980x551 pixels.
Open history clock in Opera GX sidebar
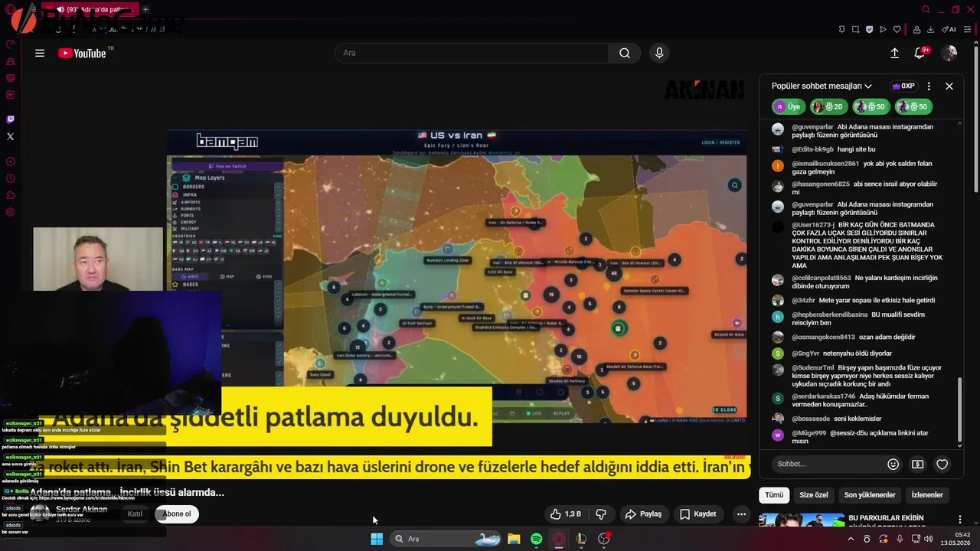coord(10,178)
